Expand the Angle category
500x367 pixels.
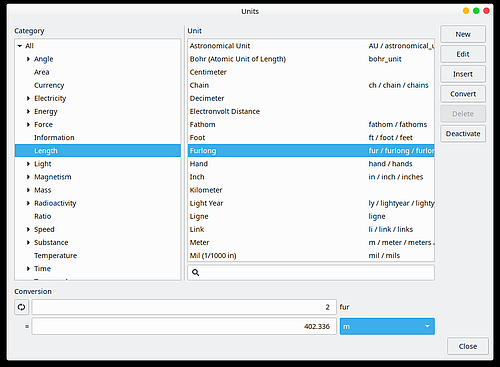28,59
